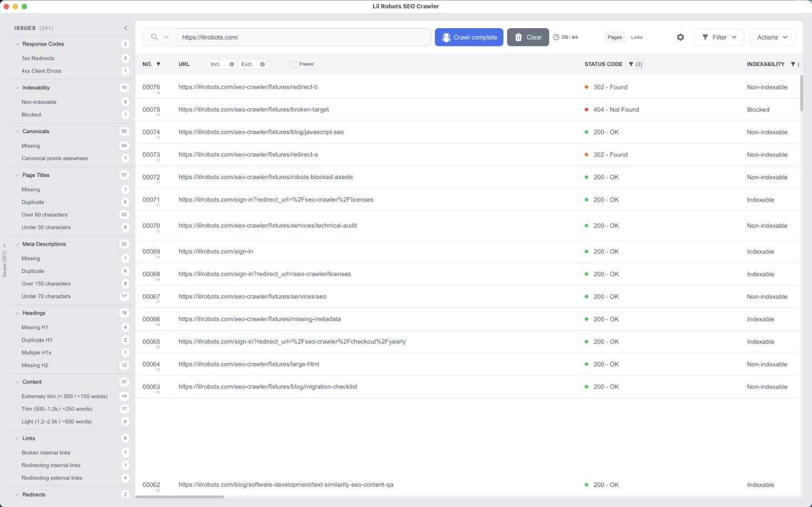This screenshot has height=507, width=812.
Task: Click the text-similarity-seo-content-qa URL
Action: (286, 485)
